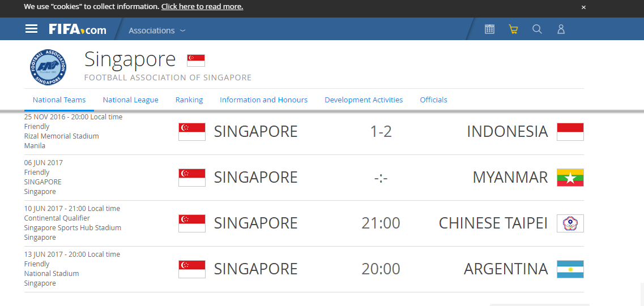Click Singapore flag in Chinese Taipei row
644x306 pixels.
tap(192, 223)
